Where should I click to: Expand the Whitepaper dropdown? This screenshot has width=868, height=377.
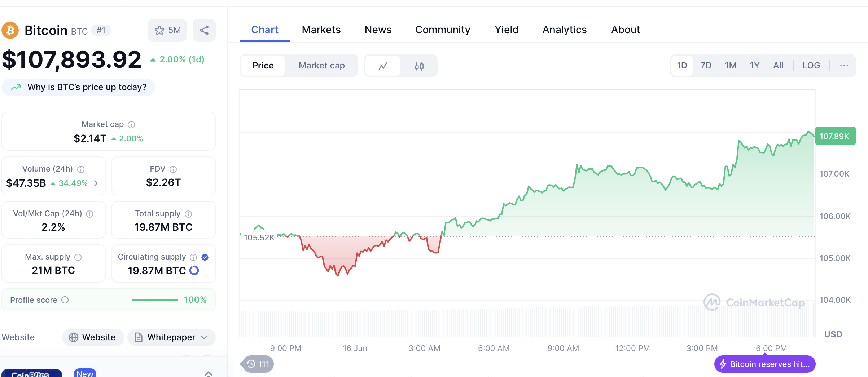tap(172, 337)
